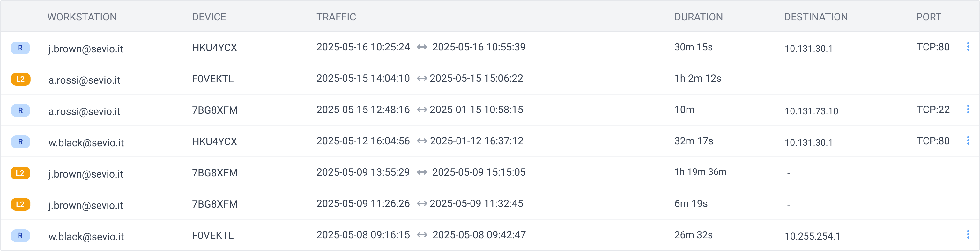The height and width of the screenshot is (251, 980).
Task: Click the R badge on w.black F0VEKTL row
Action: (20, 235)
